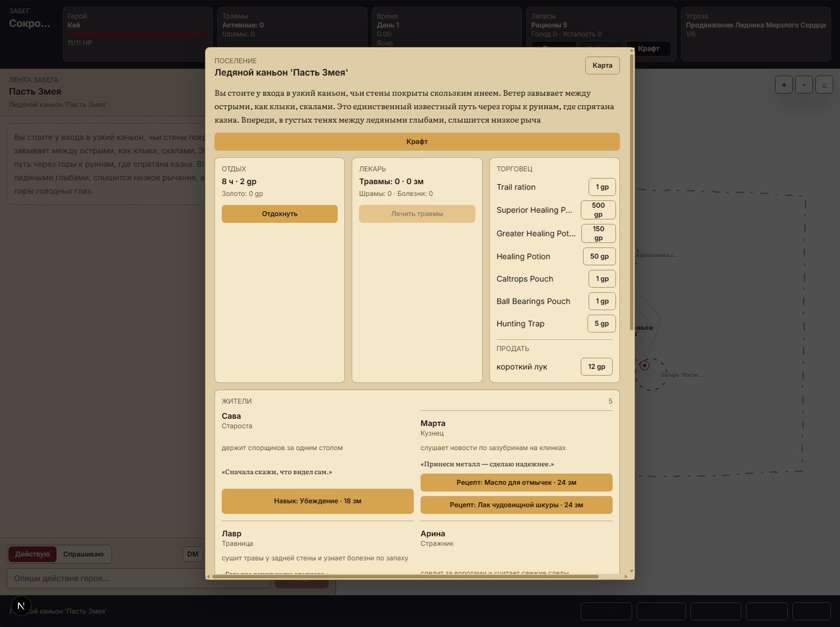The image size is (840, 627).
Task: Buy recipe Лак чудовищной шкуры from Марта
Action: tap(517, 505)
